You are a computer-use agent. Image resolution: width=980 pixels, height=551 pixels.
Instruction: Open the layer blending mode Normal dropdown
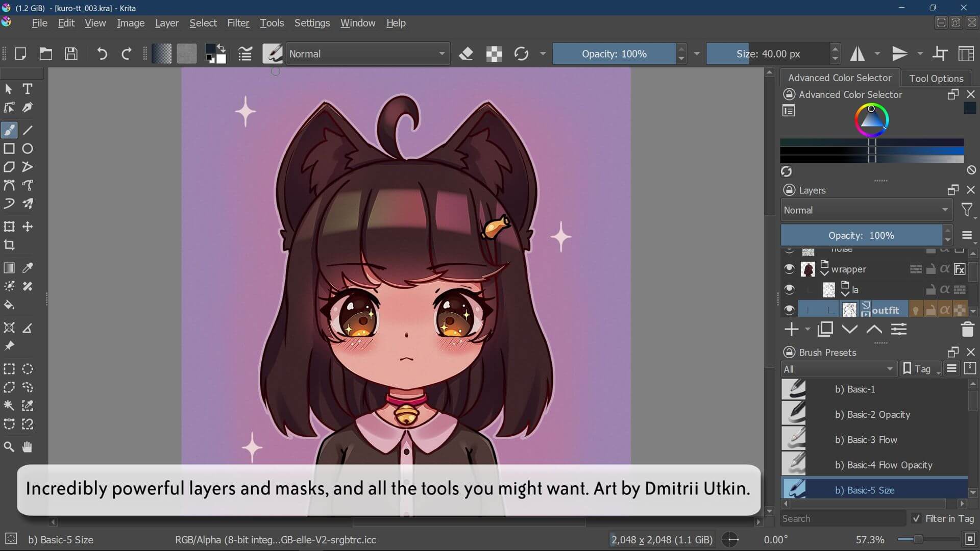click(x=866, y=210)
